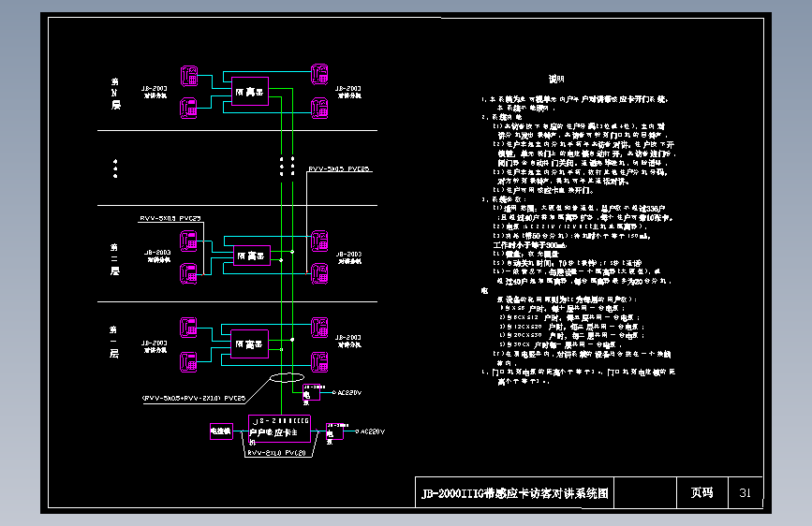Select the lower-right intercom phone on the second floor

tap(319, 274)
